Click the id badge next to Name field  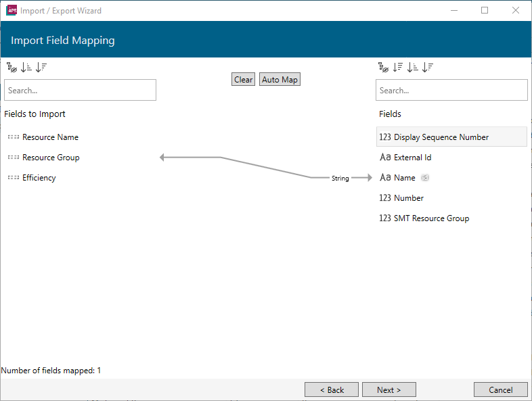(425, 178)
